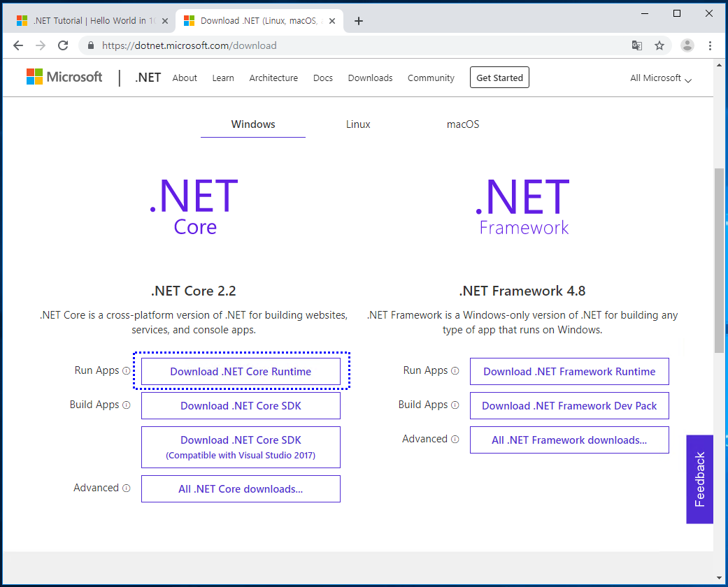Open All .NET Framework downloads
728x587 pixels.
coord(569,440)
